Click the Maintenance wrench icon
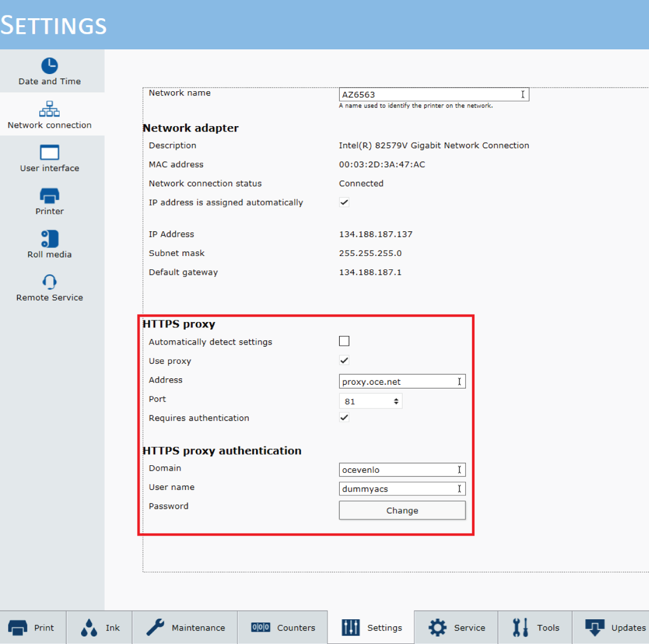This screenshot has height=644, width=649. (x=156, y=627)
